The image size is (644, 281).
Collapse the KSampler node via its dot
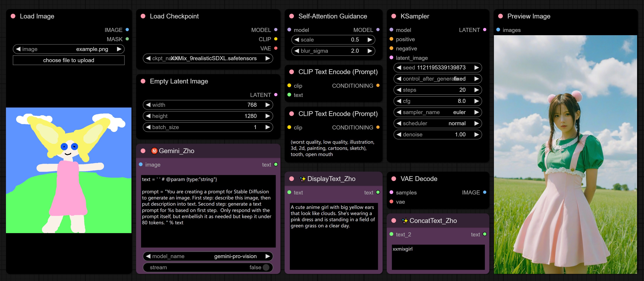[x=394, y=16]
